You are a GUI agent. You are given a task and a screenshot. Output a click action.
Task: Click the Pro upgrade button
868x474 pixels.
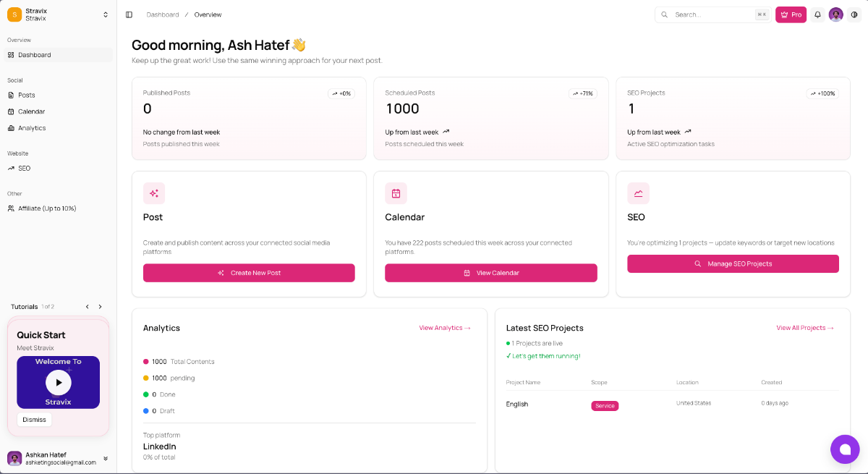(791, 14)
